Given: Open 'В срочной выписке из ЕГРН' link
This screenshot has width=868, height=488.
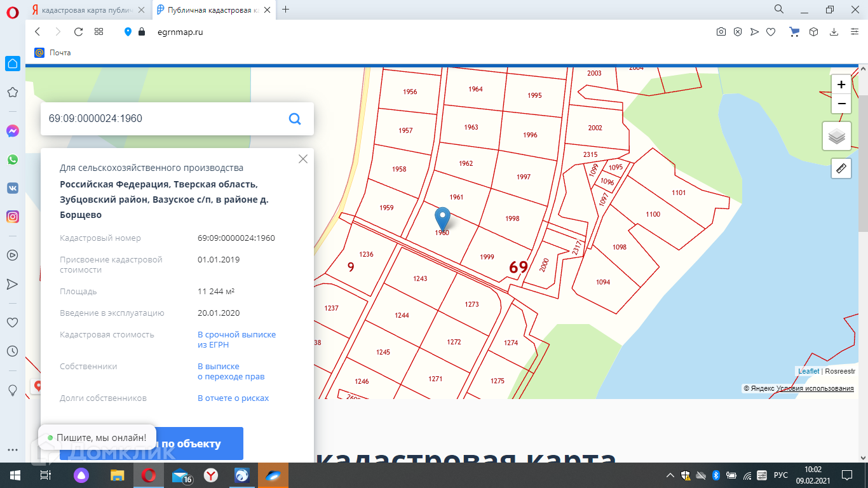Looking at the screenshot, I should point(237,340).
